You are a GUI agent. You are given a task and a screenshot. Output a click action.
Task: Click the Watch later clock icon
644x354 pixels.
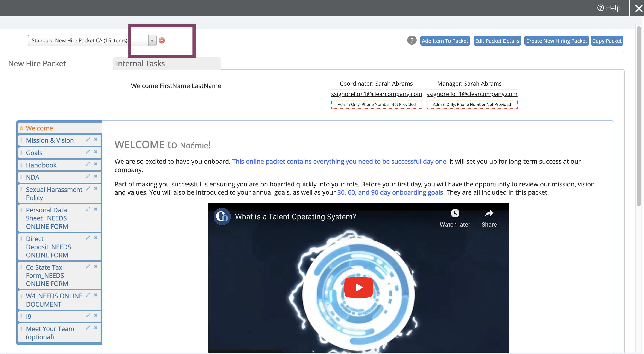(455, 213)
